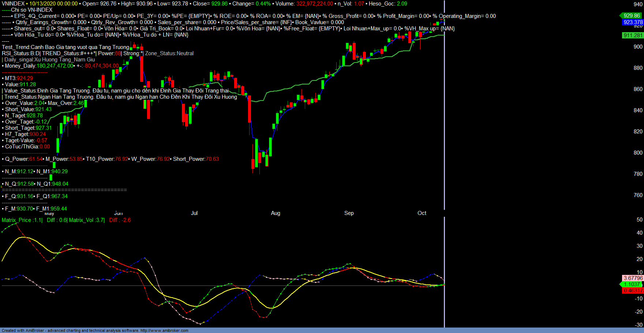Click the green 911.281 value tag
This screenshot has width=644, height=333.
tap(633, 35)
